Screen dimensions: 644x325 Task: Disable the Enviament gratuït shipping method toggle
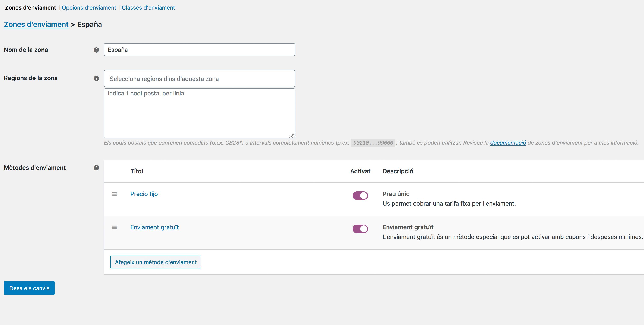(360, 229)
